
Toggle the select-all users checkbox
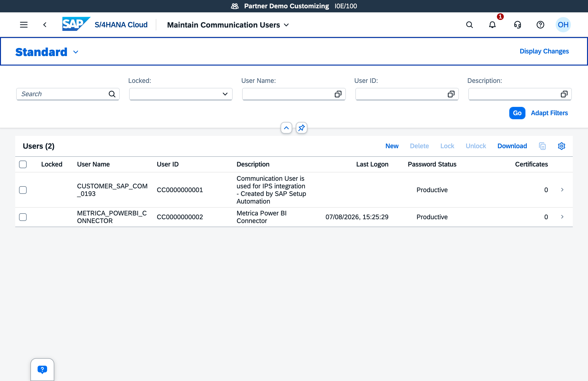click(23, 164)
